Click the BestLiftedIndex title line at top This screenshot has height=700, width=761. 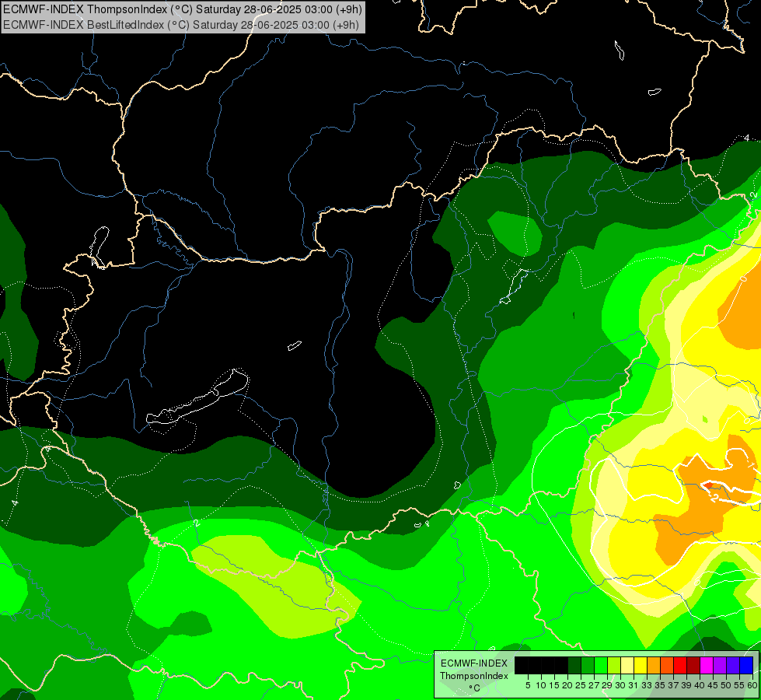[180, 25]
